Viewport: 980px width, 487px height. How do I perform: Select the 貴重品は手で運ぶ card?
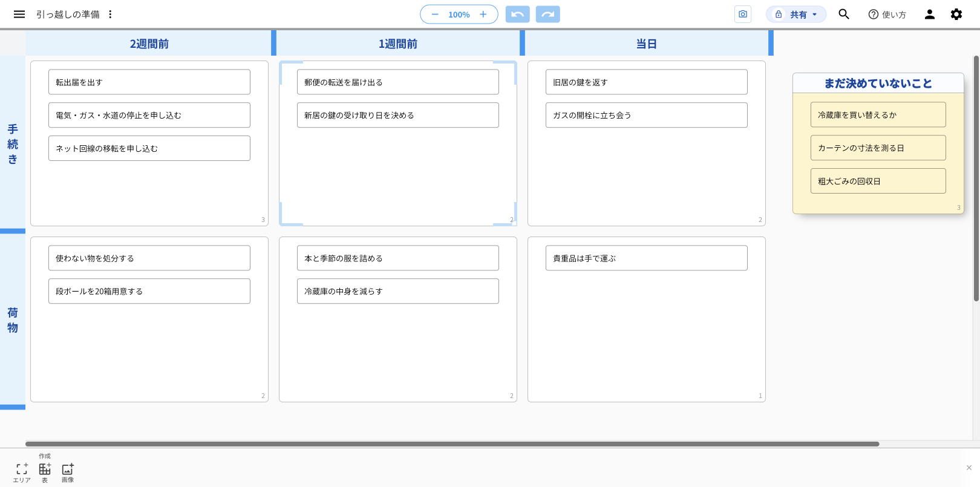(647, 258)
